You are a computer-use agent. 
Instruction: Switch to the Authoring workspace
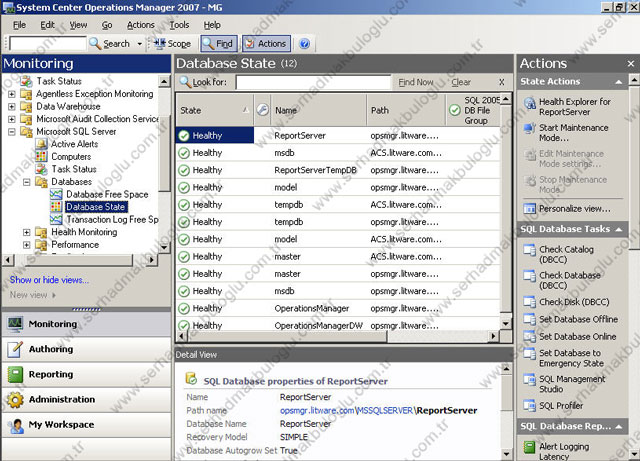(x=51, y=349)
